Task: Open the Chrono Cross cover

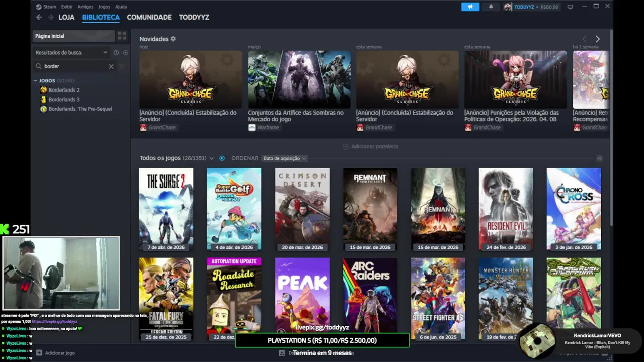Action: (574, 209)
